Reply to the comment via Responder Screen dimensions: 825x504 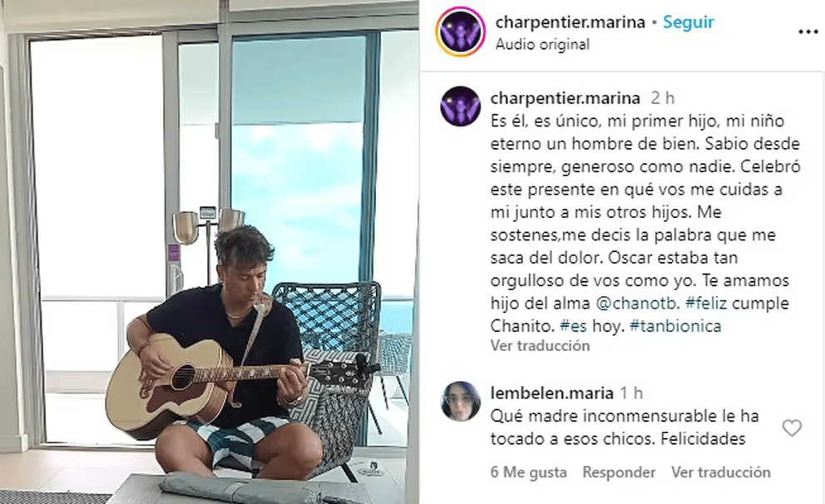click(619, 472)
